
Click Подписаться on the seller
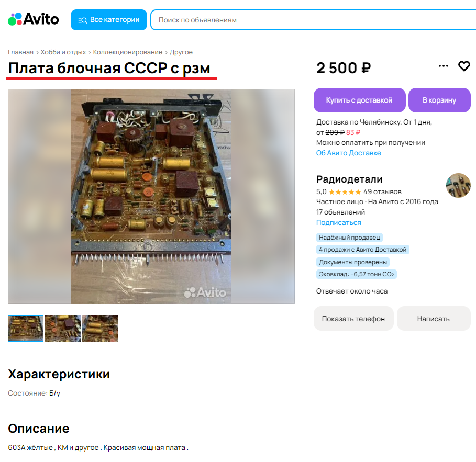338,223
